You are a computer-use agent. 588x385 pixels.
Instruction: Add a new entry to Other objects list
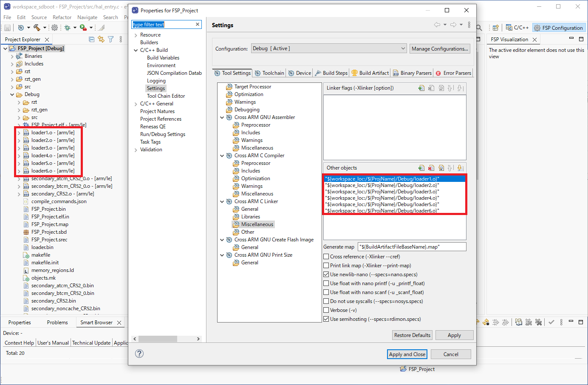tap(421, 168)
